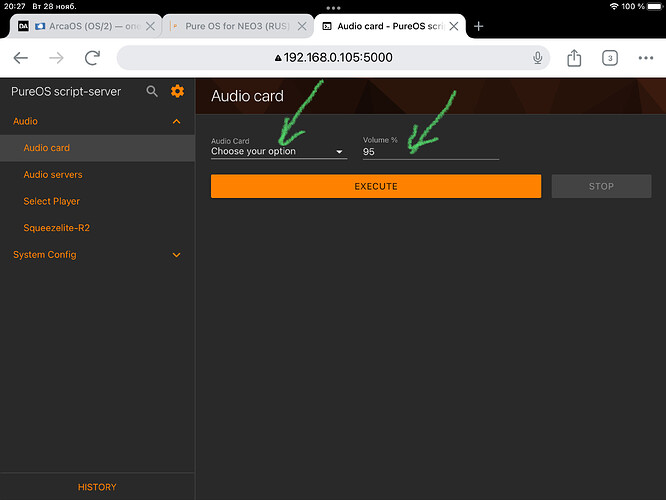Go back with browser back arrow
The image size is (666, 500).
(21, 58)
